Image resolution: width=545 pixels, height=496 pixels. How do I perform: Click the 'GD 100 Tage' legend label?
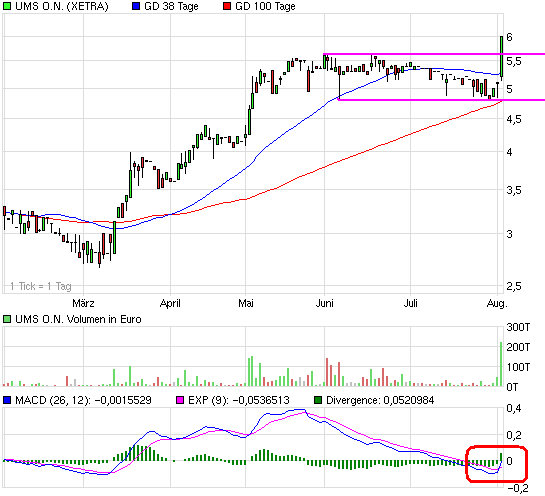[265, 6]
